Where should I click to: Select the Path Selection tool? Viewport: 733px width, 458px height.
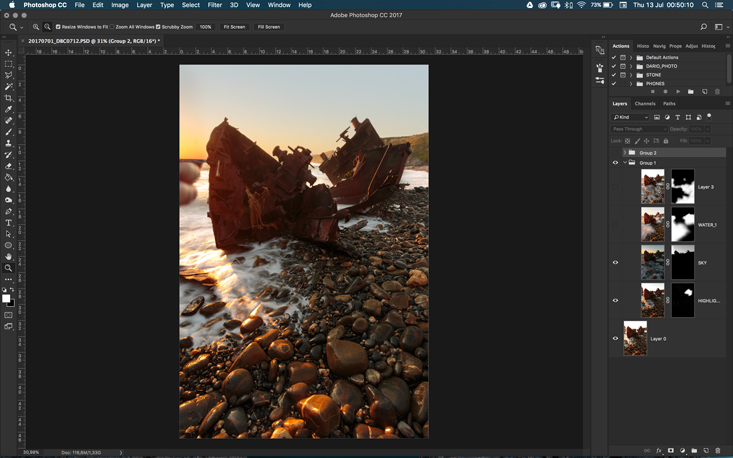(8, 234)
